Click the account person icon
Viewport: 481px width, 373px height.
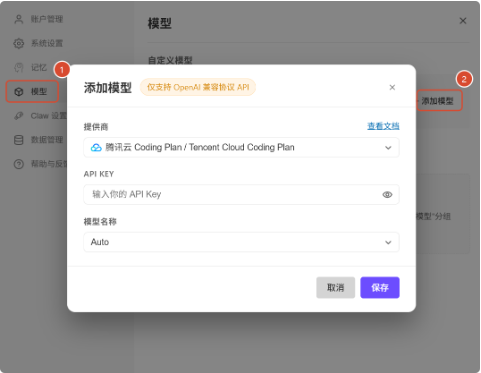19,19
